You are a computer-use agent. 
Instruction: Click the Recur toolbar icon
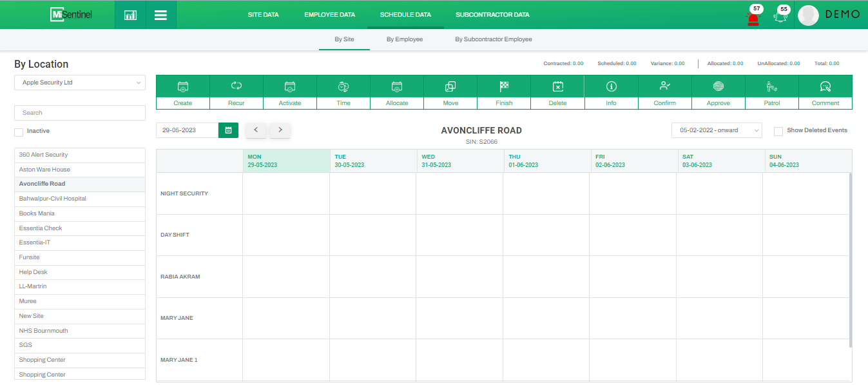tap(236, 86)
